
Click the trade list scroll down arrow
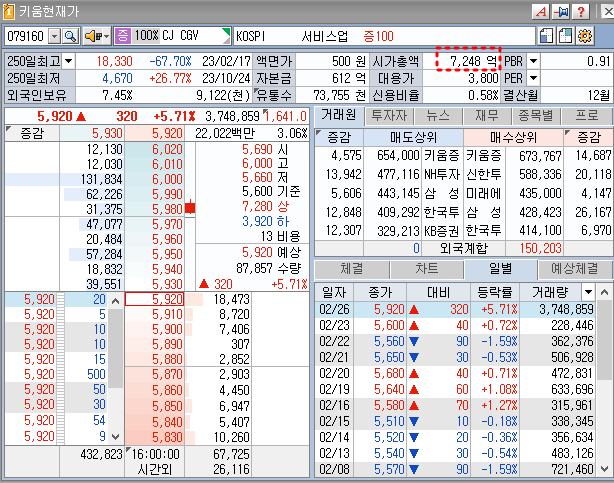tap(116, 436)
